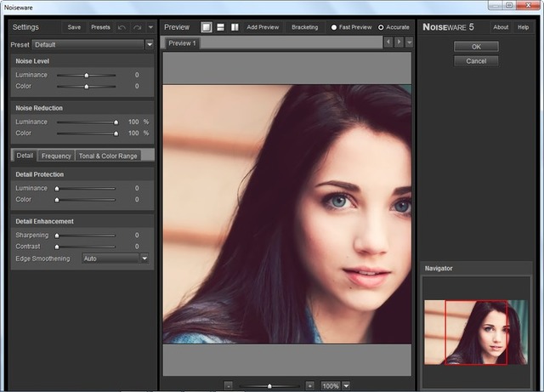Zoom out with the minus button
544x392 pixels.
229,385
